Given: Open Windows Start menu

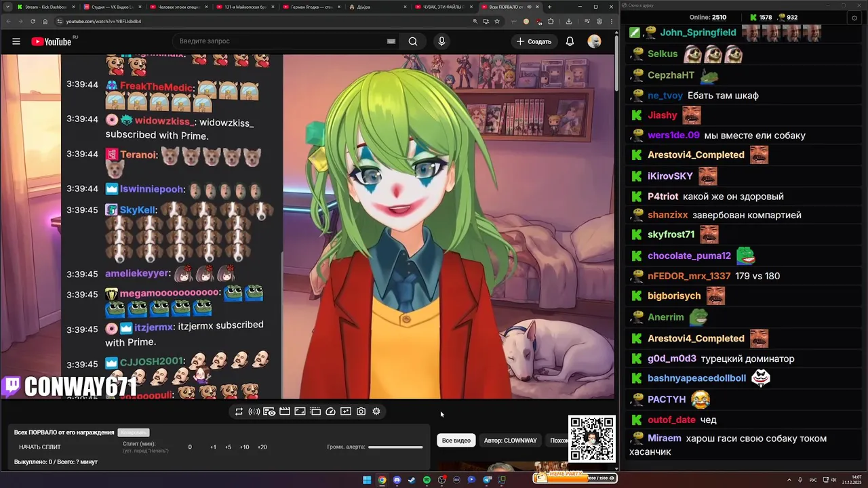Looking at the screenshot, I should coord(367,480).
